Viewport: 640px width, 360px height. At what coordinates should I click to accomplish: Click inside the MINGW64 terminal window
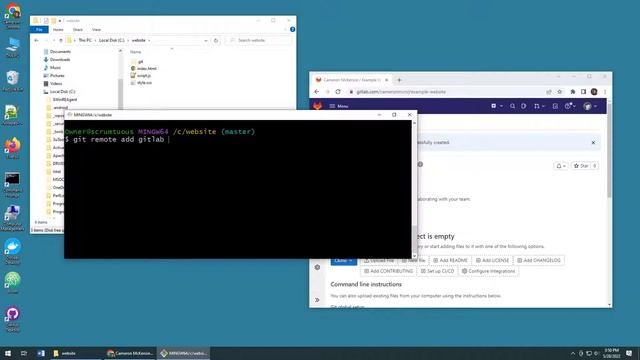pos(238,189)
